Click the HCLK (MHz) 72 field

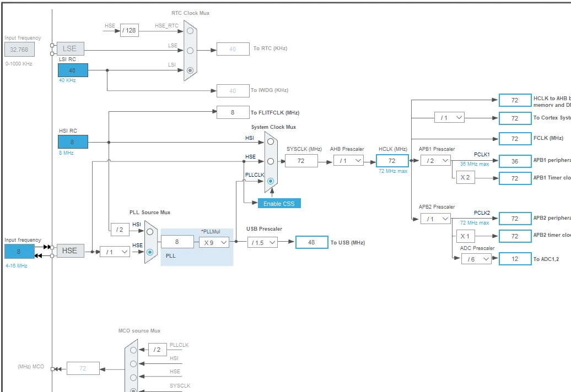(x=392, y=161)
